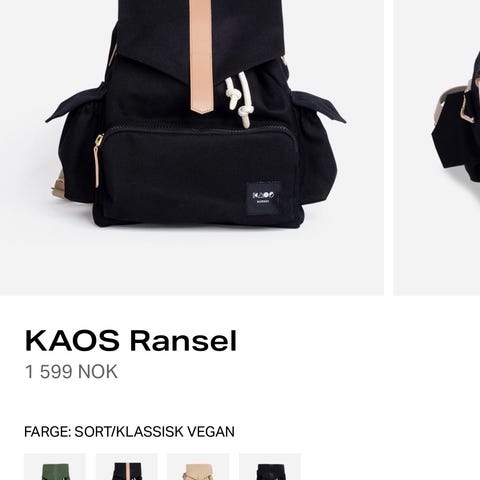The height and width of the screenshot is (480, 480).
Task: Click the FARGE: SORT/KLASSISK VEGAN label
Action: 129,432
